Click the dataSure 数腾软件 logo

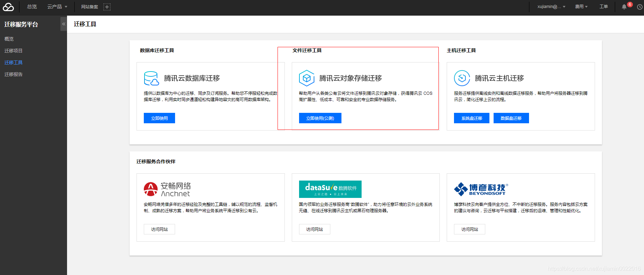pos(330,189)
